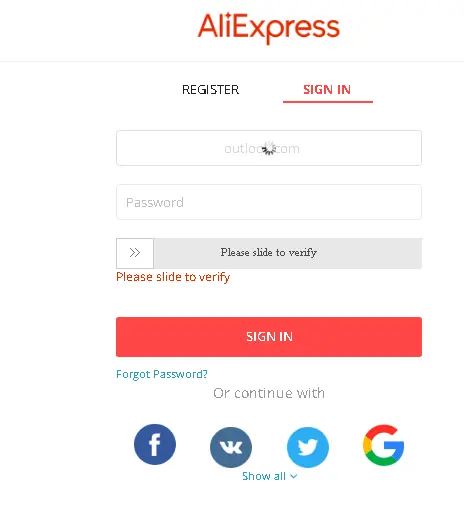The image size is (464, 514).
Task: Click the loading spinner in email field
Action: pos(269,148)
